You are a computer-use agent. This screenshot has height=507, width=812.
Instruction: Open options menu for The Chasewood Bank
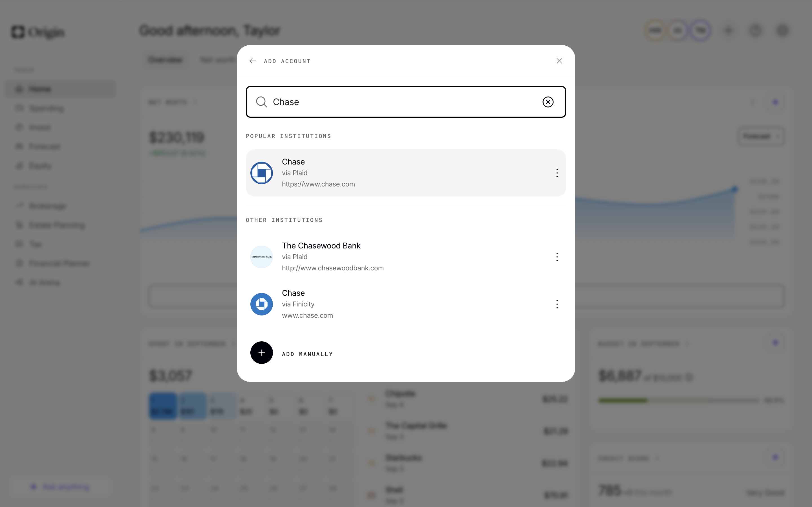tap(557, 257)
